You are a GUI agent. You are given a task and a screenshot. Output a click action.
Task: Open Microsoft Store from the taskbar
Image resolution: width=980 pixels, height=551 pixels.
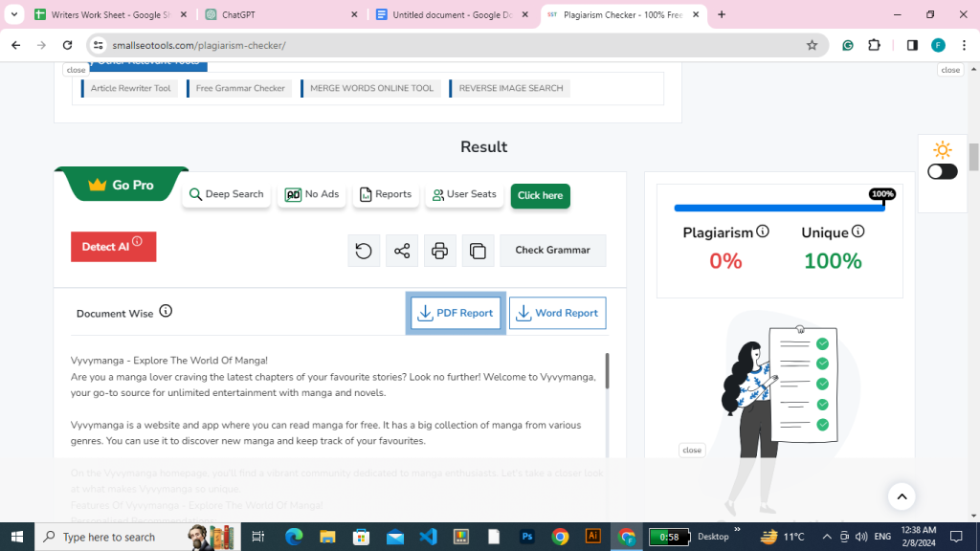[x=361, y=537]
